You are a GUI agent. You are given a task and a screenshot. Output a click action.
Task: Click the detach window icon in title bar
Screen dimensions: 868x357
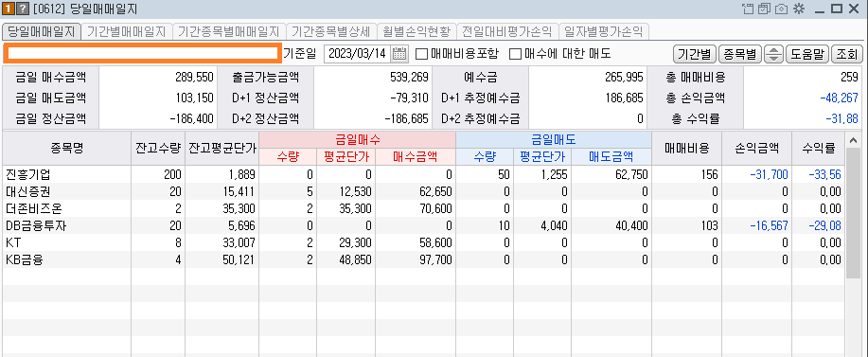(x=748, y=9)
